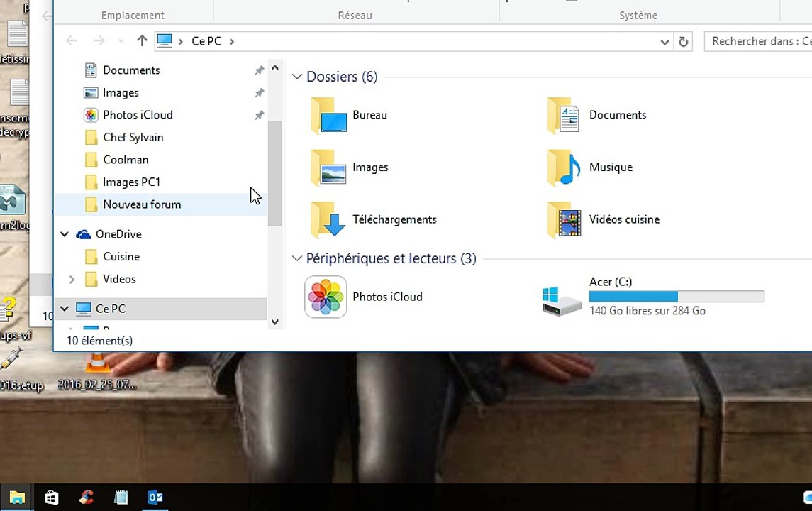Expand root chevron before Ce PC breadcrumb

pyautogui.click(x=180, y=41)
